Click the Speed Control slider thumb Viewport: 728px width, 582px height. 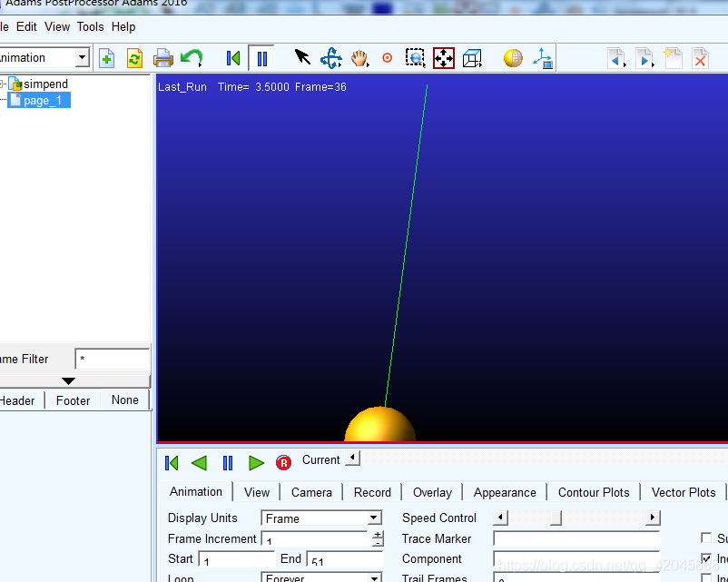pyautogui.click(x=556, y=518)
